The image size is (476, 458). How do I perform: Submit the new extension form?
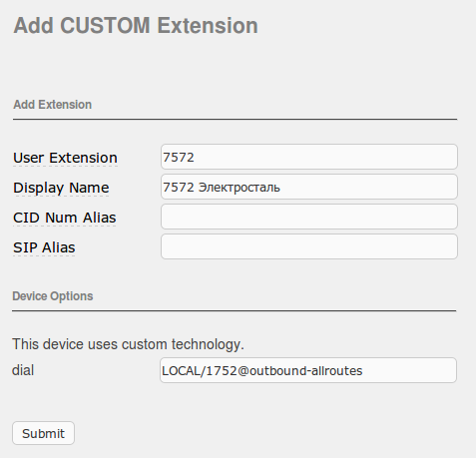(x=43, y=433)
